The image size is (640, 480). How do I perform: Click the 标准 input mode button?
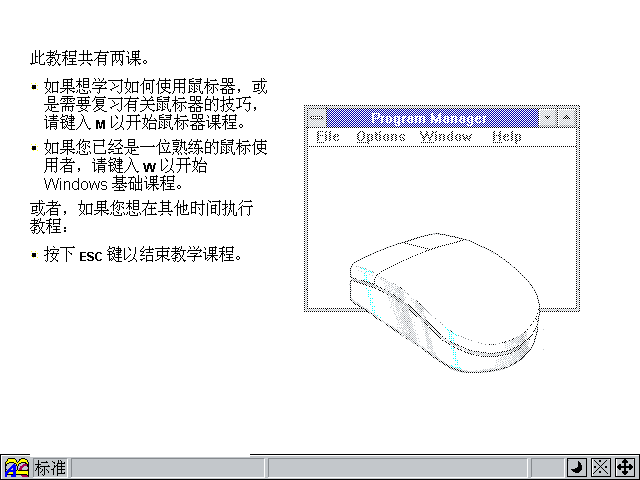click(50, 468)
